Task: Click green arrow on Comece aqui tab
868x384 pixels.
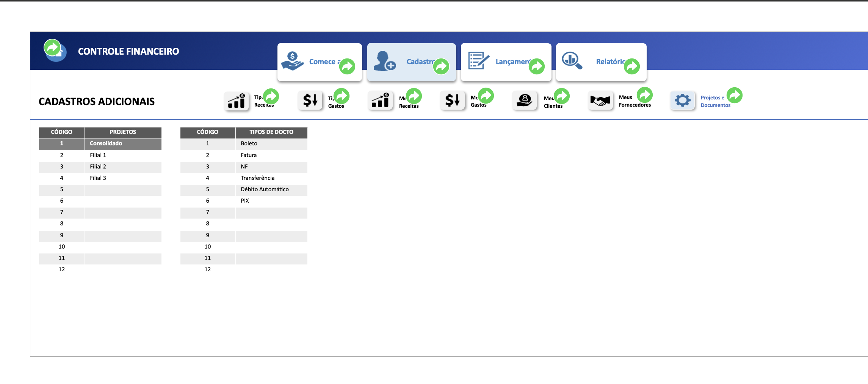Action: tap(347, 66)
